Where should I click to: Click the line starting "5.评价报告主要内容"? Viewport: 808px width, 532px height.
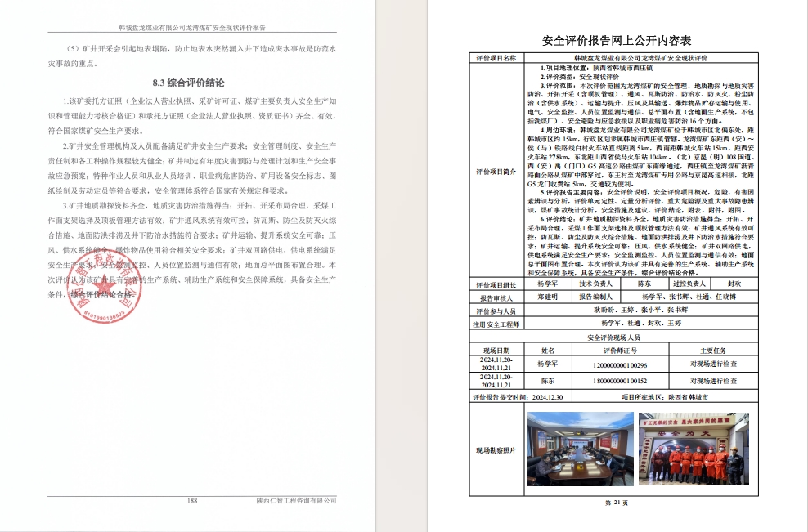pyautogui.click(x=647, y=192)
